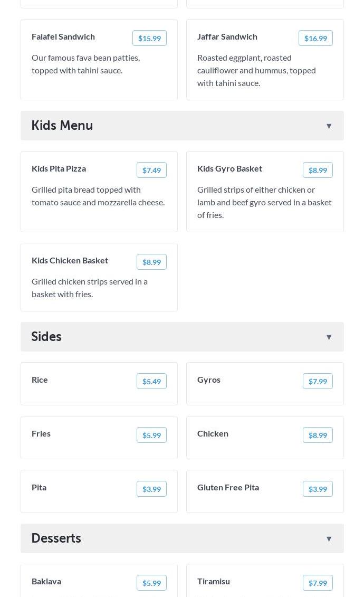Click the Baklava $5.99 price tag

point(151,583)
